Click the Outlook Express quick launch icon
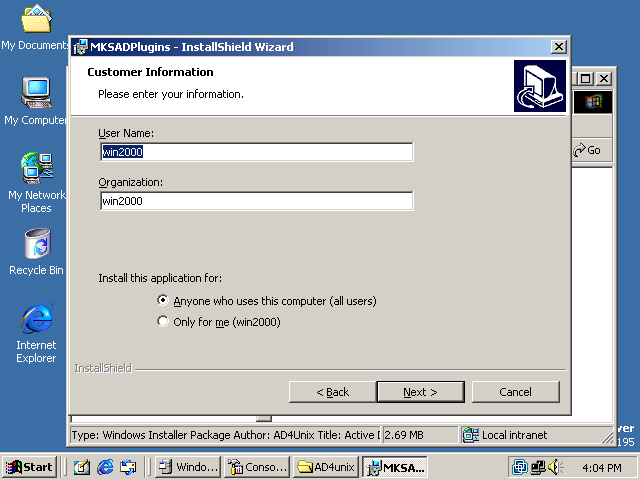The image size is (640, 480). [x=128, y=467]
